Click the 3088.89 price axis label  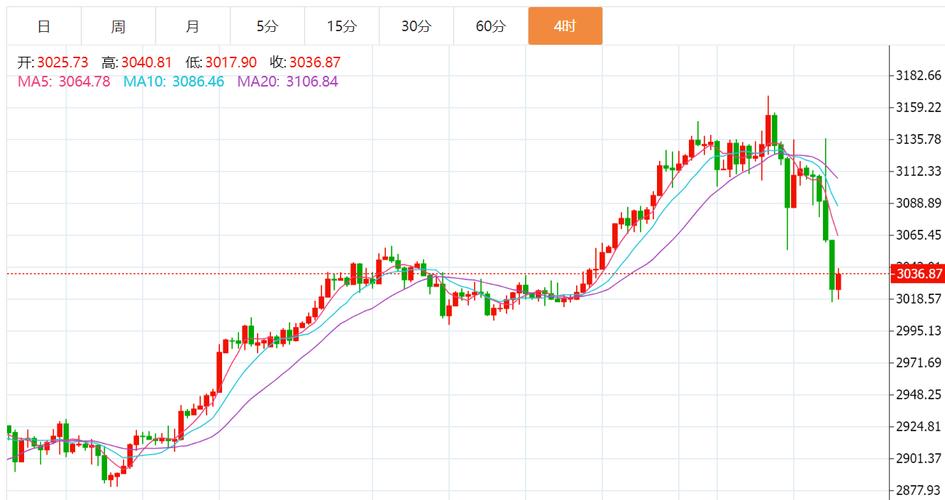pos(918,204)
